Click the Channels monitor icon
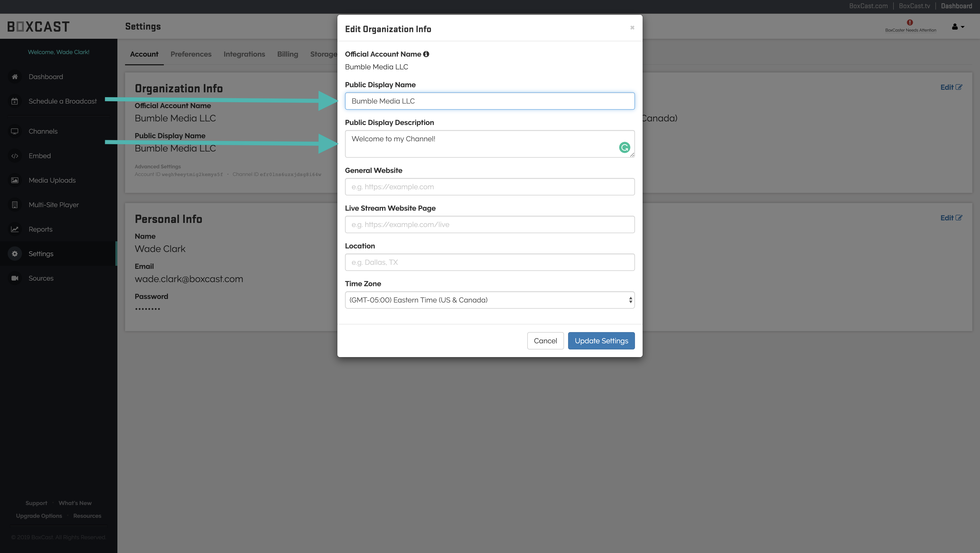980x553 pixels. coord(15,131)
